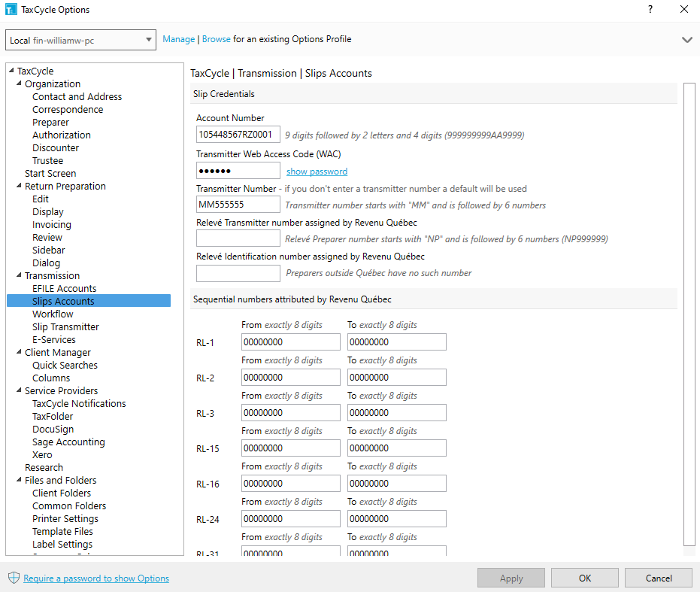This screenshot has height=592, width=700.
Task: Click the shield icon beside password link
Action: (14, 578)
